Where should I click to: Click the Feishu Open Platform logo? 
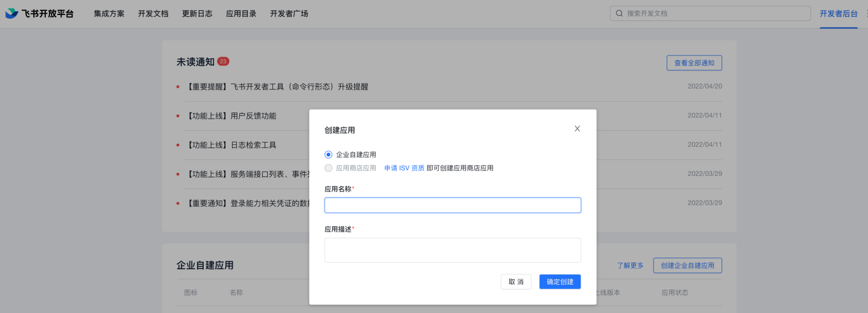click(40, 13)
